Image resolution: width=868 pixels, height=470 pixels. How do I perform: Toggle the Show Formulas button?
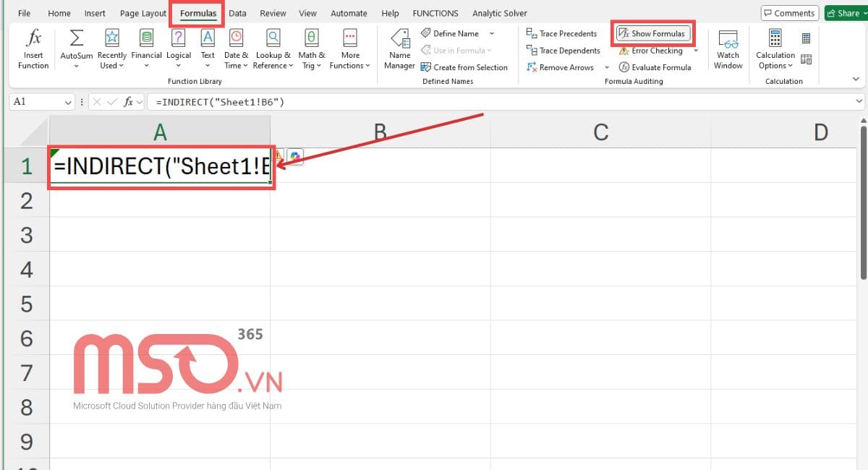point(652,33)
